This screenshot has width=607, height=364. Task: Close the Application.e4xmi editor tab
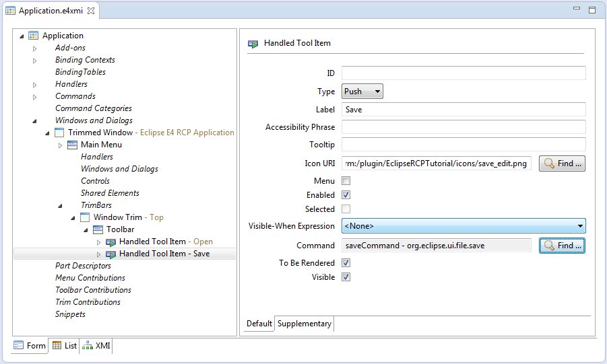coord(91,11)
